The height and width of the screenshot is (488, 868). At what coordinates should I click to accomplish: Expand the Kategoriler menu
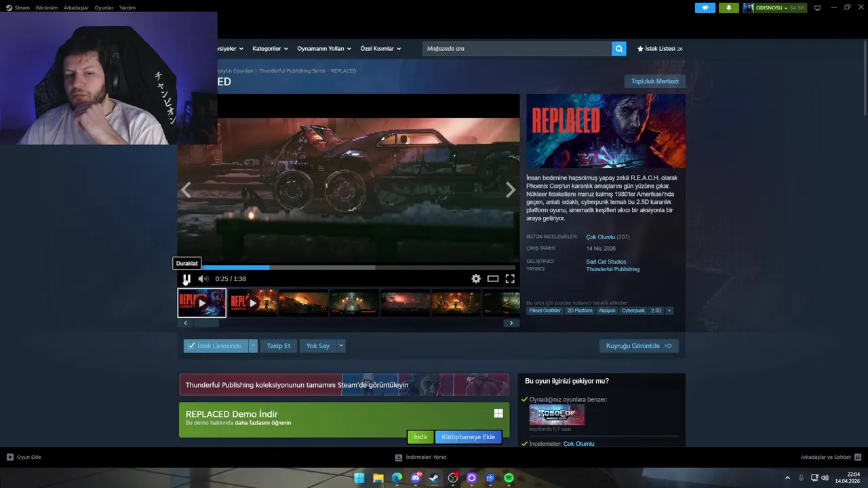[270, 49]
